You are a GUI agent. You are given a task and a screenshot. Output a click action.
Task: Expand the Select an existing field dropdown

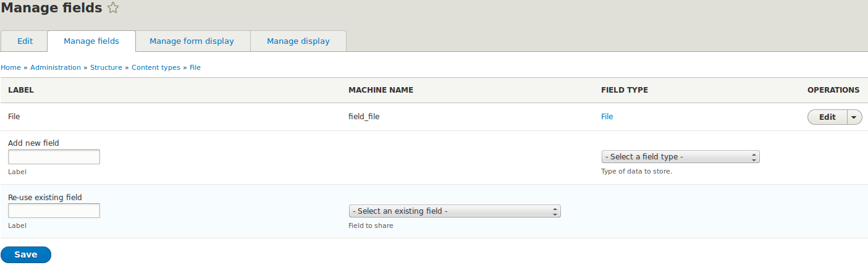(454, 211)
